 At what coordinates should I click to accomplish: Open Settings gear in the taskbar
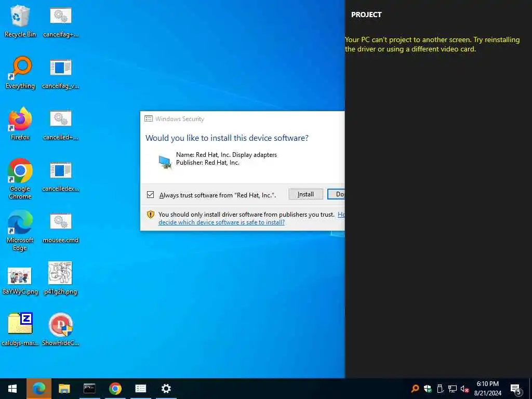pos(166,389)
